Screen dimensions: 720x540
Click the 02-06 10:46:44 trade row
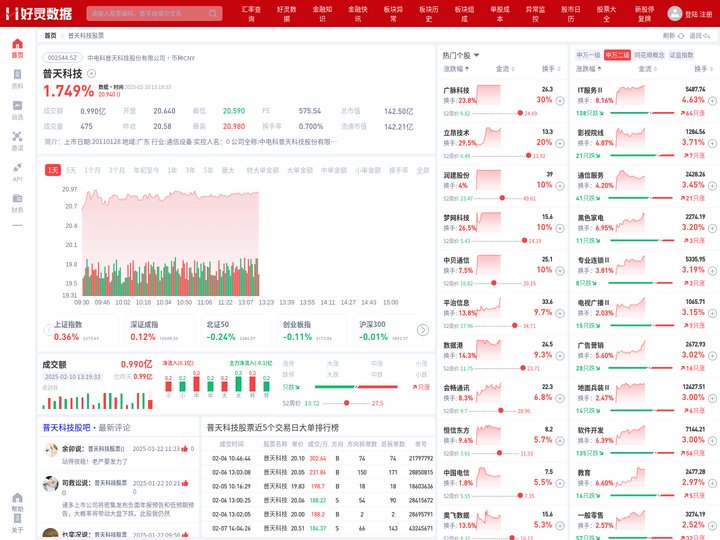318,458
